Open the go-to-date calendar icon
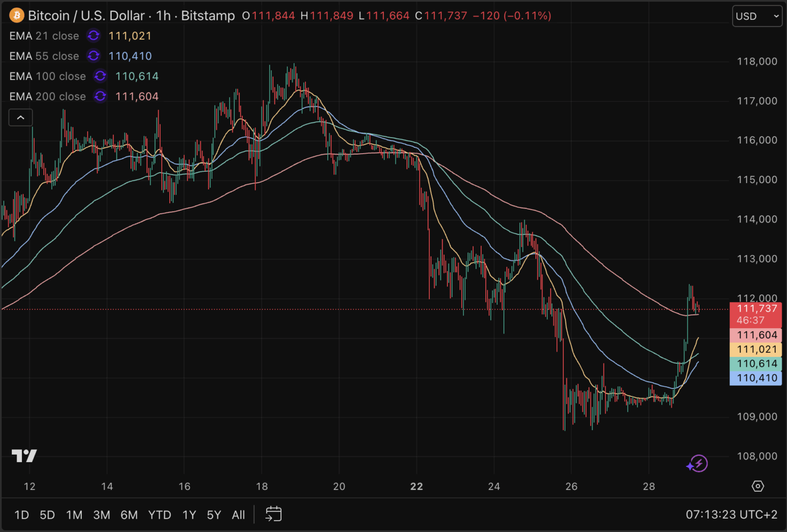787x532 pixels. click(x=273, y=514)
